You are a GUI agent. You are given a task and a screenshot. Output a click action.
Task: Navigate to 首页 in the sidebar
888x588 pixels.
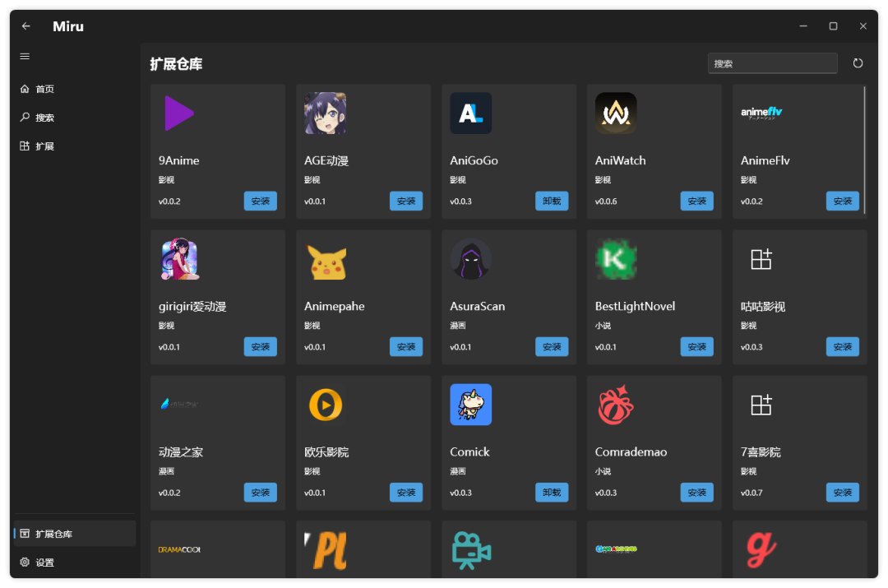(41, 89)
